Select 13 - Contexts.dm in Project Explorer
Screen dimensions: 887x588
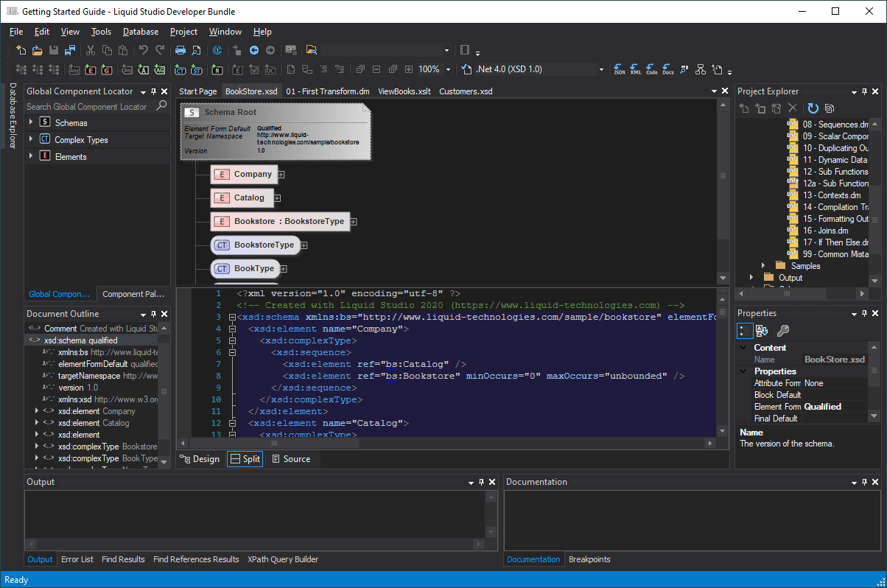pos(831,195)
